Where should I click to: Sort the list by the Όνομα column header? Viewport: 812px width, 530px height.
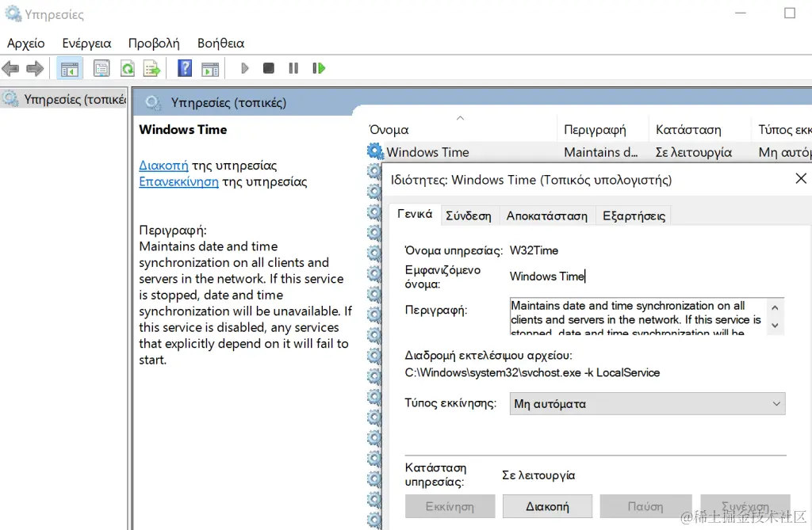[461, 129]
